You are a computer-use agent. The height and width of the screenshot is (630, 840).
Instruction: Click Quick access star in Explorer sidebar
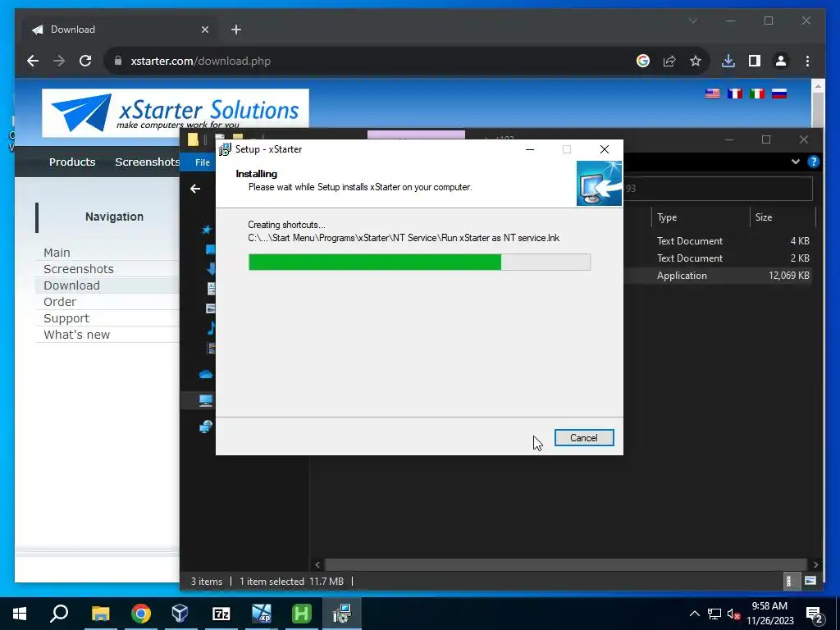coord(206,230)
